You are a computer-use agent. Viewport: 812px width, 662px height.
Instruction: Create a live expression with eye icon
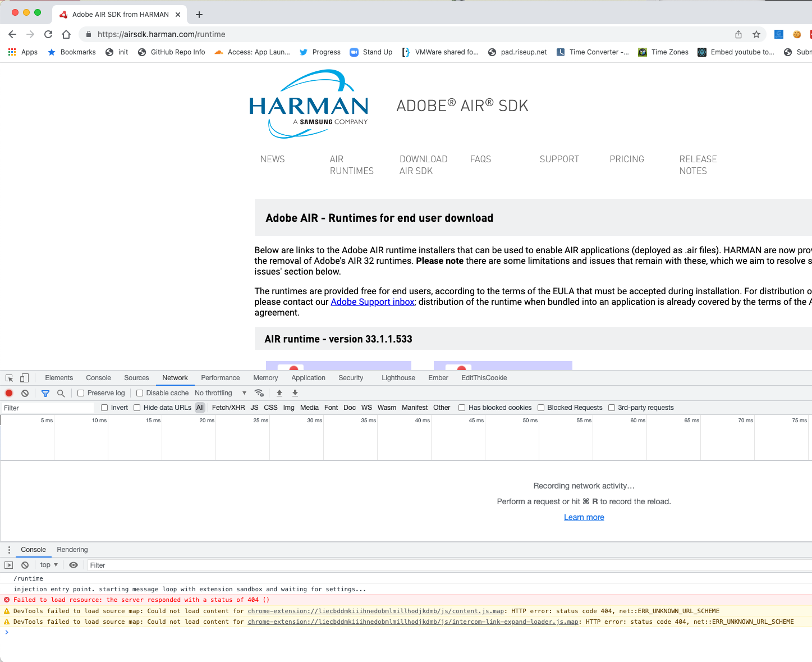coord(73,564)
